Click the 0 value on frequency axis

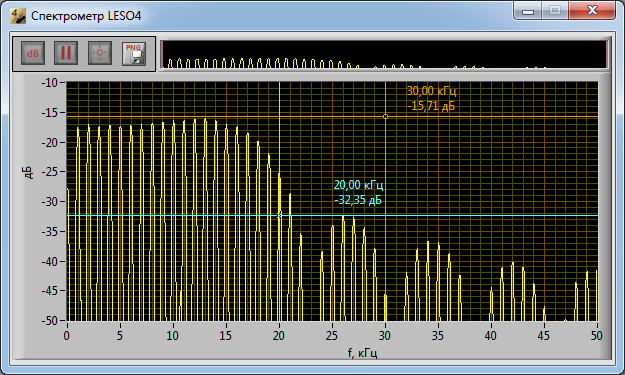67,336
